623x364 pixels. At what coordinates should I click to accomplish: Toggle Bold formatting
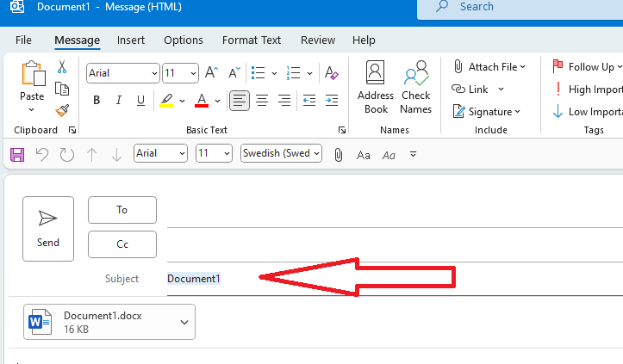coord(97,100)
